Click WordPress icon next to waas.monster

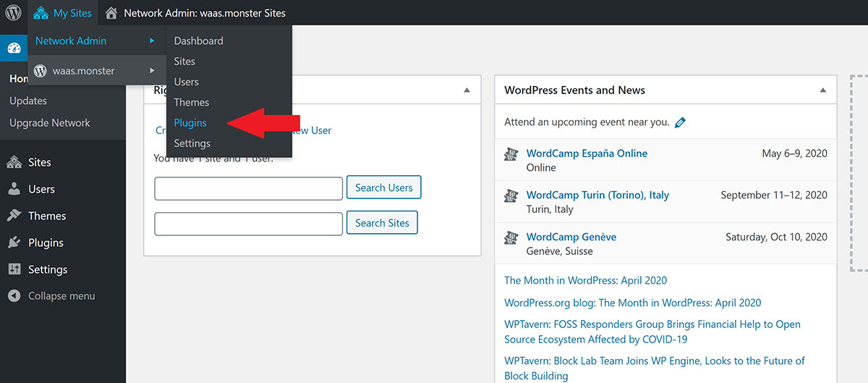point(41,71)
